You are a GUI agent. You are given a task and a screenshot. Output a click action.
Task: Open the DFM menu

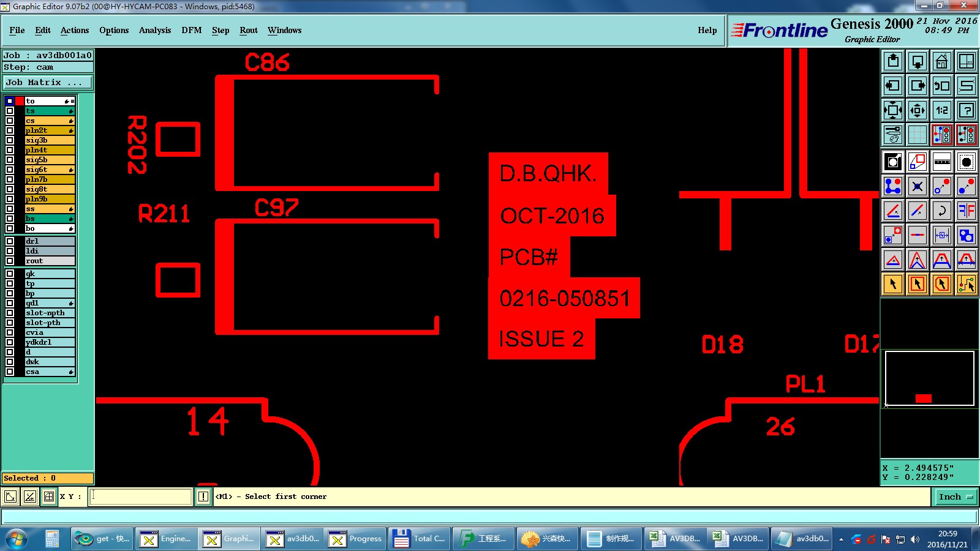[x=192, y=30]
